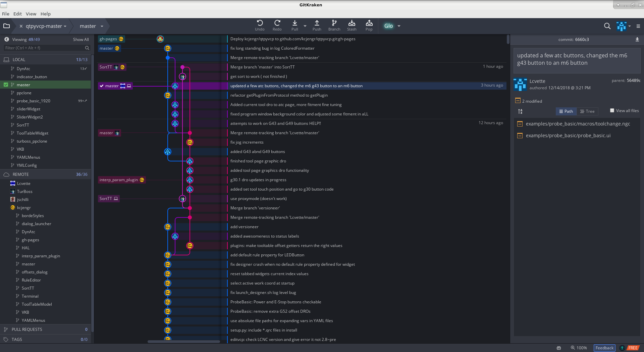Open the File menu
This screenshot has width=644, height=352.
[x=6, y=14]
